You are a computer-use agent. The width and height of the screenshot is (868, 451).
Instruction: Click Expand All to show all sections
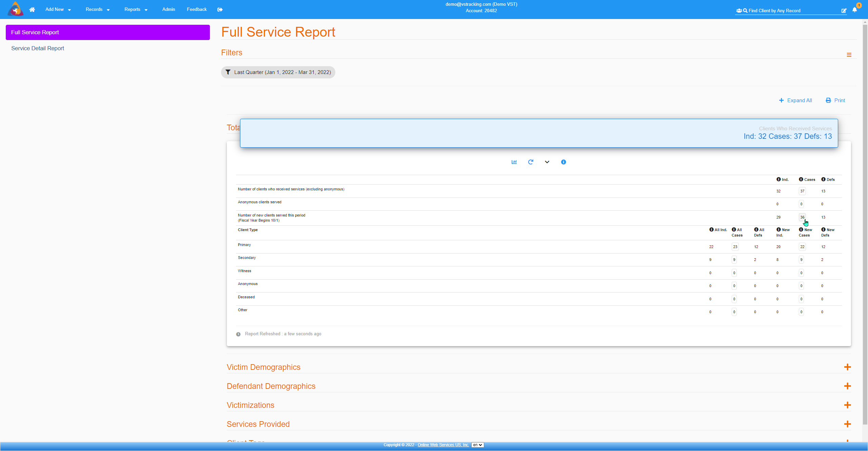[794, 100]
